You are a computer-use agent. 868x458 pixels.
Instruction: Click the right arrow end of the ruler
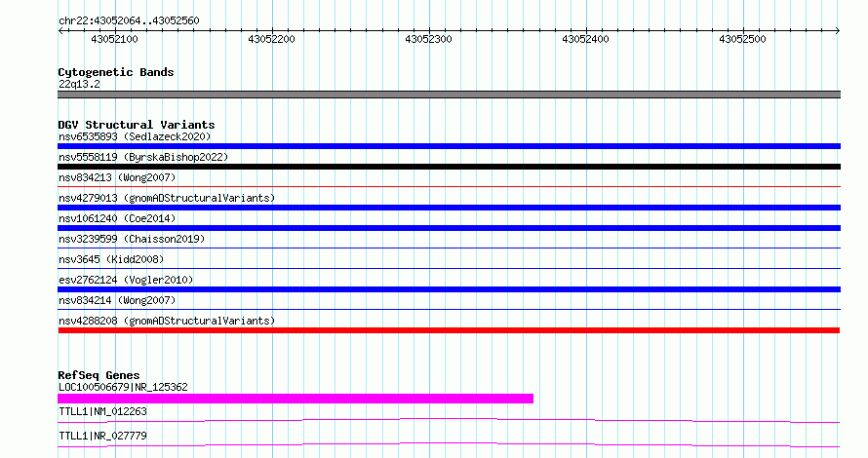(838, 31)
